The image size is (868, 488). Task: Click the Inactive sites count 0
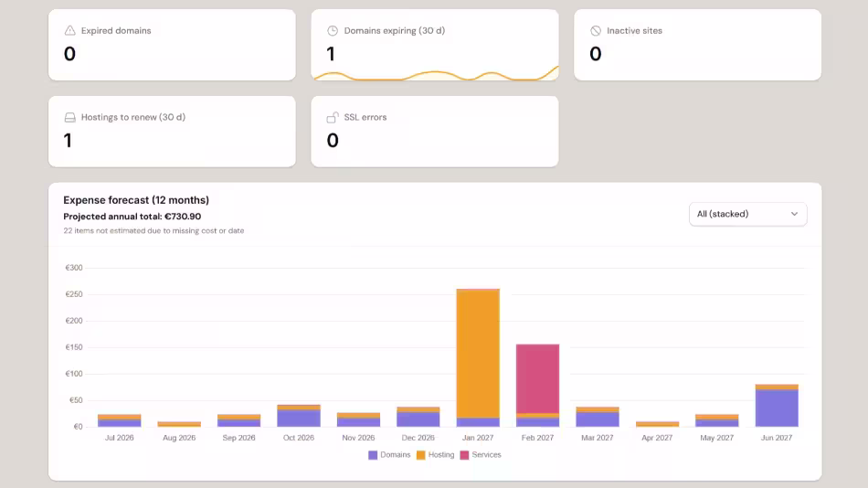(596, 54)
